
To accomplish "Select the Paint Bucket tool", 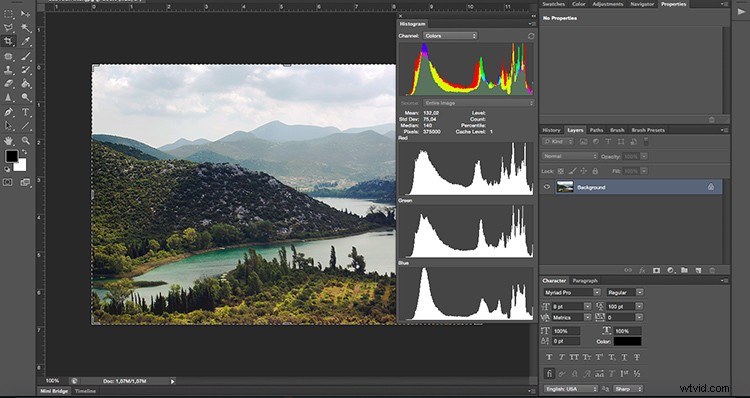I will coord(25,84).
